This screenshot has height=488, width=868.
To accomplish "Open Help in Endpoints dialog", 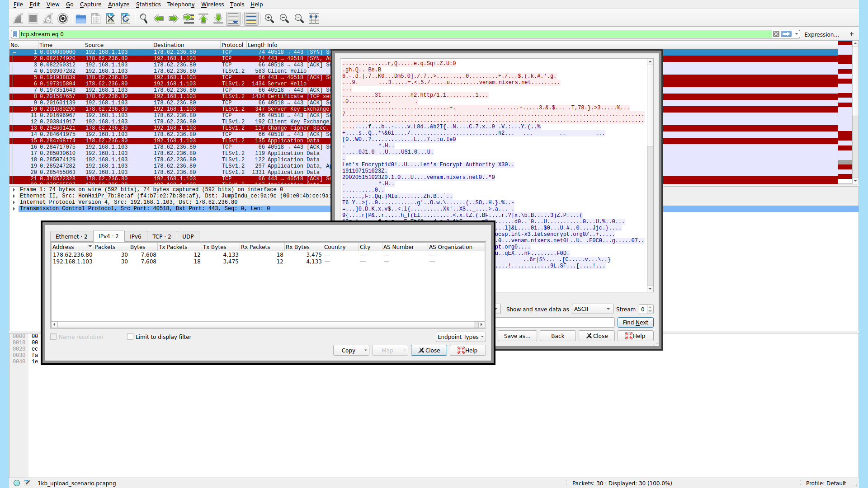I will click(468, 350).
